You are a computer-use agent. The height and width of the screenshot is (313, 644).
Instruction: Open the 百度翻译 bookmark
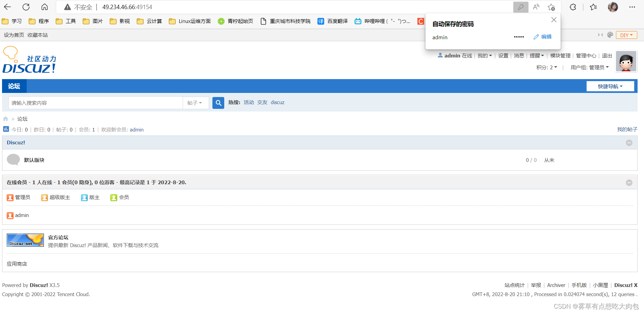(x=333, y=21)
